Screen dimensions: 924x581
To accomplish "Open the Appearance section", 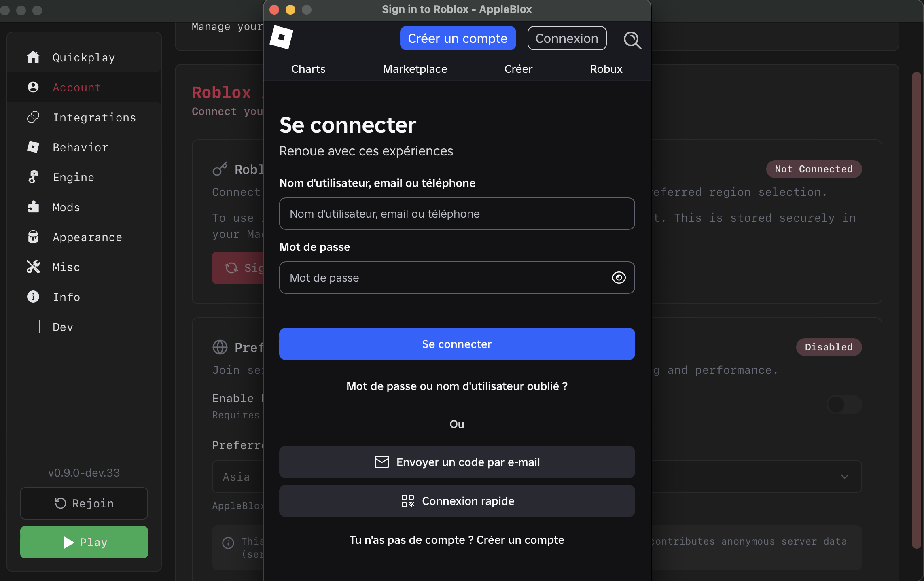I will point(87,237).
